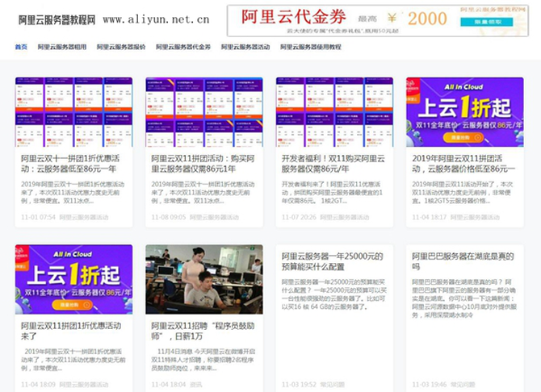Open 阿里云服务器报价 nav item
Screen dimensions: 541x392
coord(121,47)
